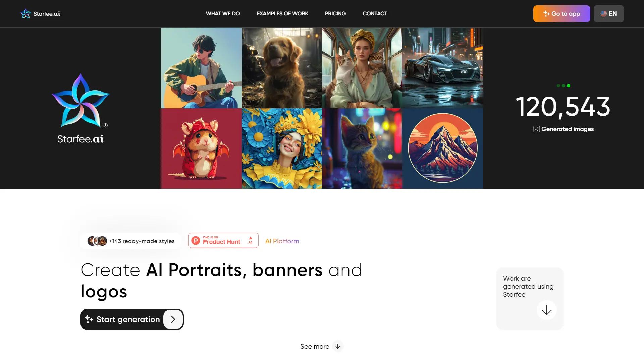This screenshot has height=362, width=644.
Task: Click the sparkle icon on the Go to app button
Action: [546, 14]
